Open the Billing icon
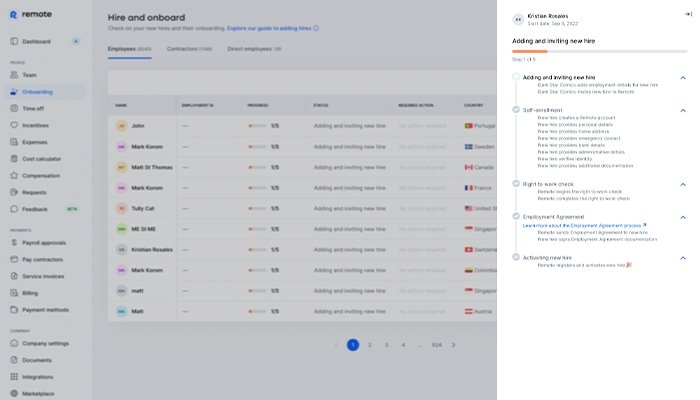This screenshot has width=700, height=400. click(14, 293)
